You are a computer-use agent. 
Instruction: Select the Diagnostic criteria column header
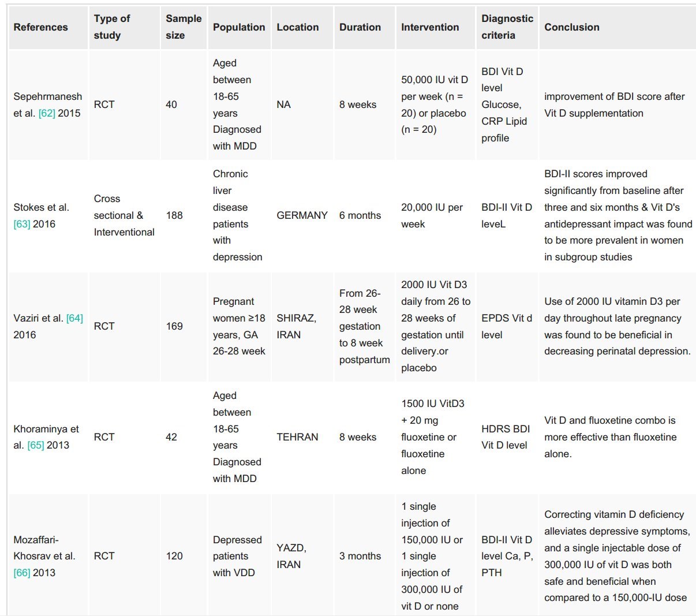[507, 27]
